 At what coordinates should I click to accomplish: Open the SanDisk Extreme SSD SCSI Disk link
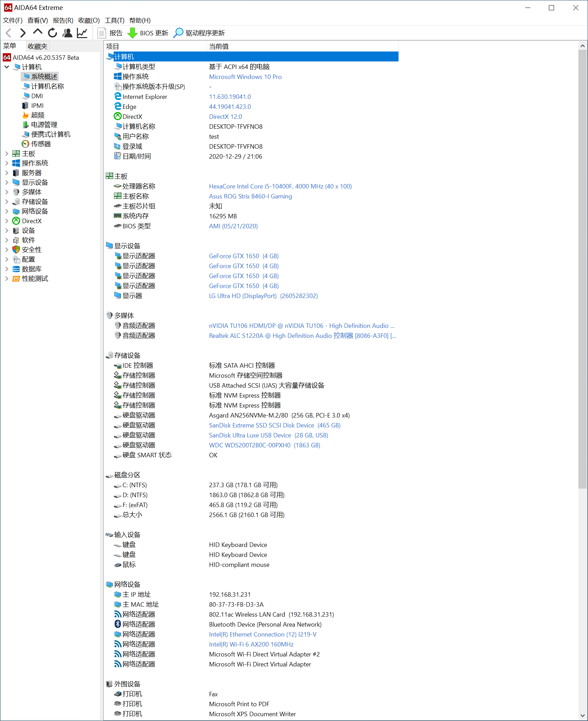tap(275, 425)
